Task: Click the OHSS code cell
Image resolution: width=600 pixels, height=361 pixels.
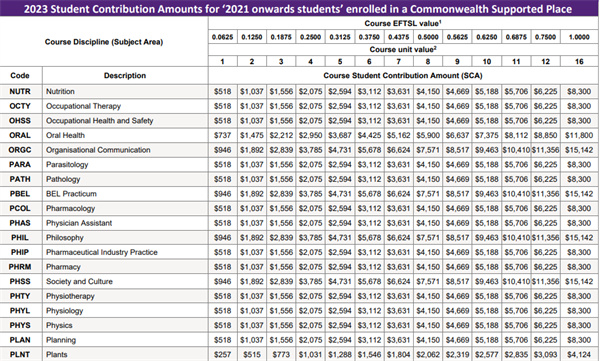Action: tap(20, 121)
